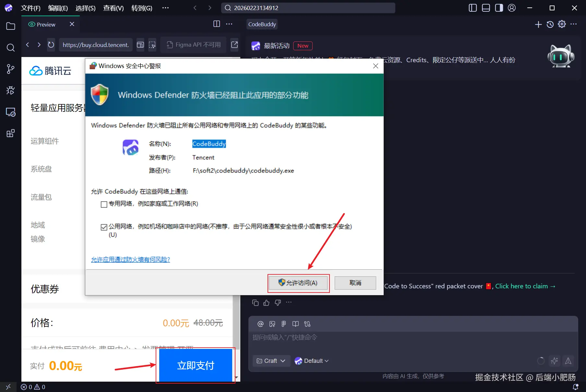Open CodeBuddy settings gear icon
This screenshot has height=392, width=586.
(x=562, y=24)
